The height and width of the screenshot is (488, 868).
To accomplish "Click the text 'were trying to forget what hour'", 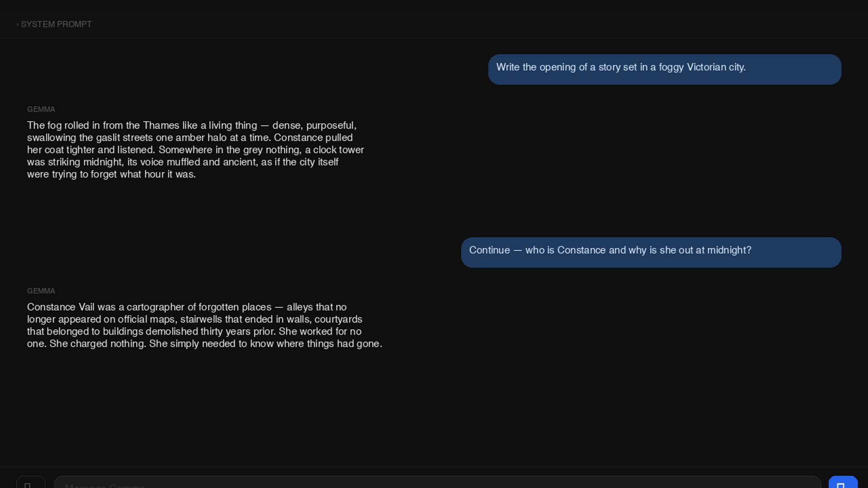I will click(x=95, y=174).
